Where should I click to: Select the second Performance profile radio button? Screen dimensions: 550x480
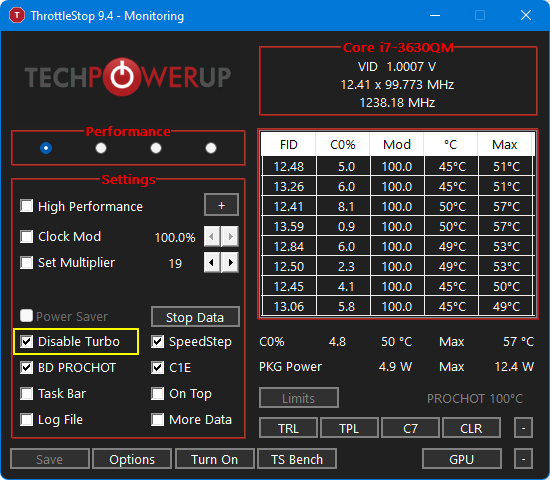coord(101,148)
